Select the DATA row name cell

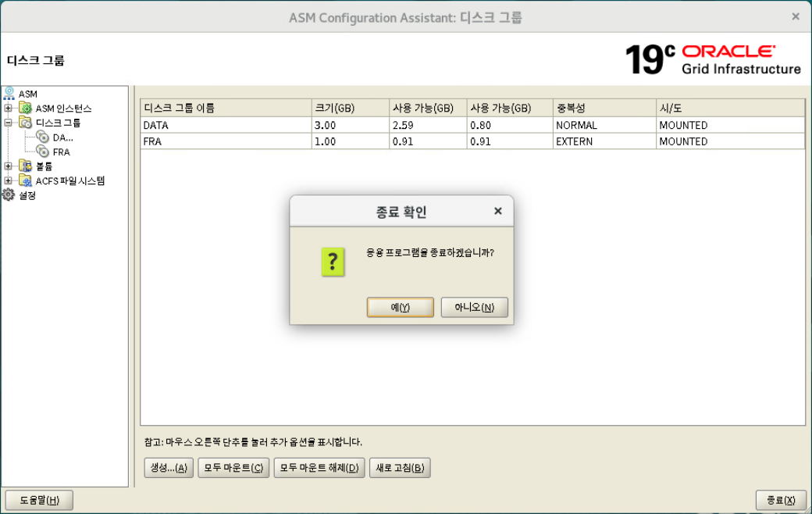click(x=226, y=125)
